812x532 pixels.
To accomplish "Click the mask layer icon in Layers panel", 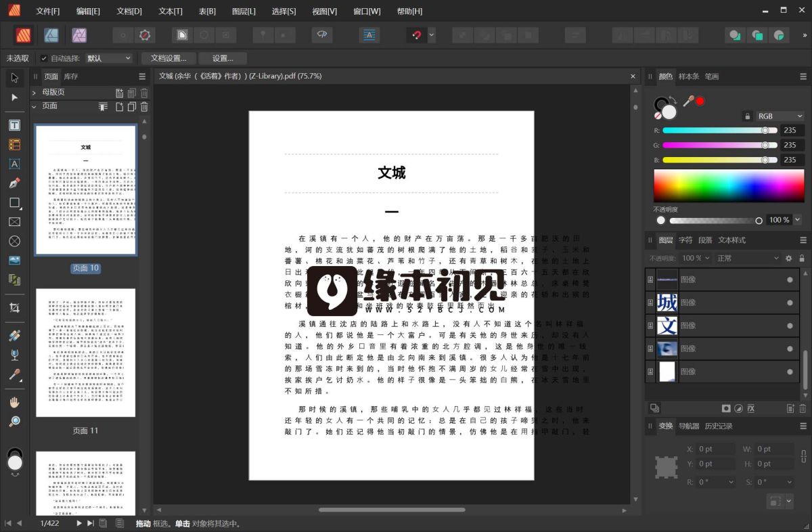I will (x=726, y=408).
